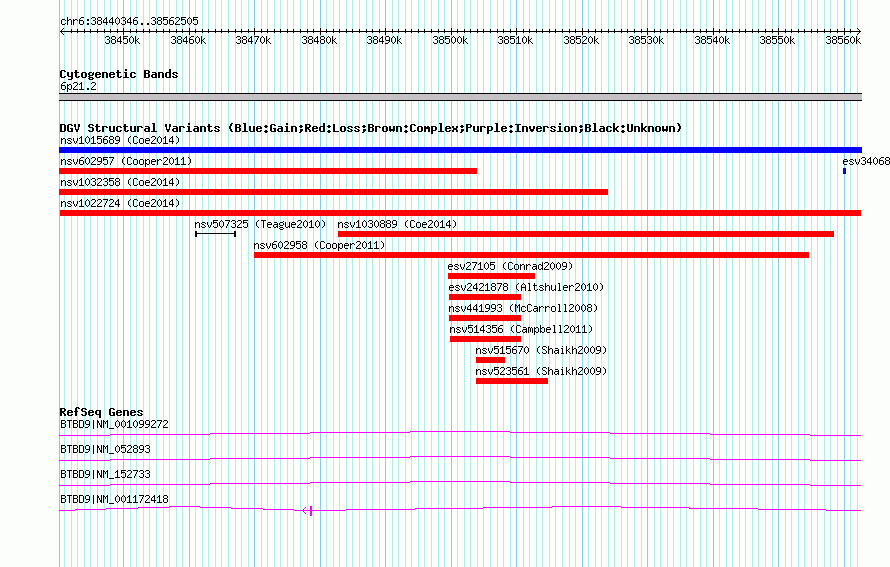Select the nsv602957 (Cooper2011) label
890x567 pixels.
click(x=126, y=161)
